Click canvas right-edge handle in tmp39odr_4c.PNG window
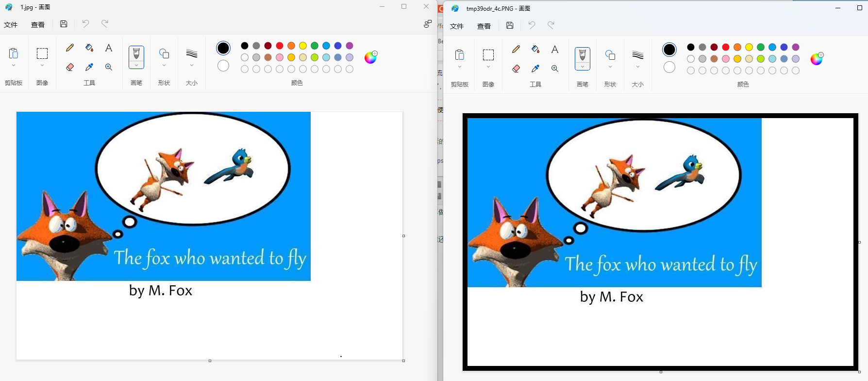 tap(859, 242)
